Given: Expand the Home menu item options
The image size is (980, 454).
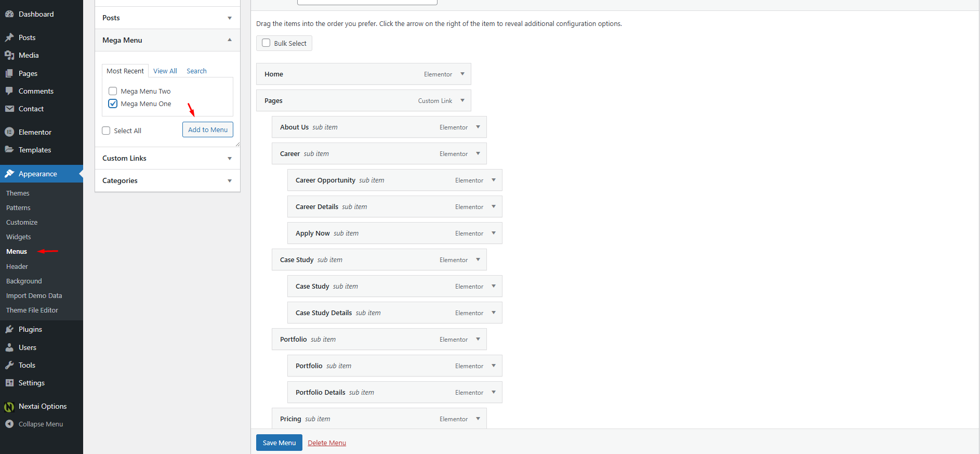Looking at the screenshot, I should (x=462, y=74).
